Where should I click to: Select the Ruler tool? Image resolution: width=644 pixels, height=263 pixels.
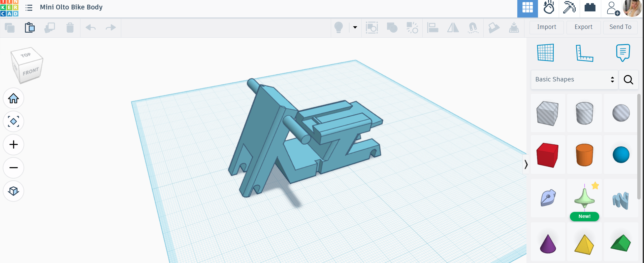pyautogui.click(x=584, y=53)
